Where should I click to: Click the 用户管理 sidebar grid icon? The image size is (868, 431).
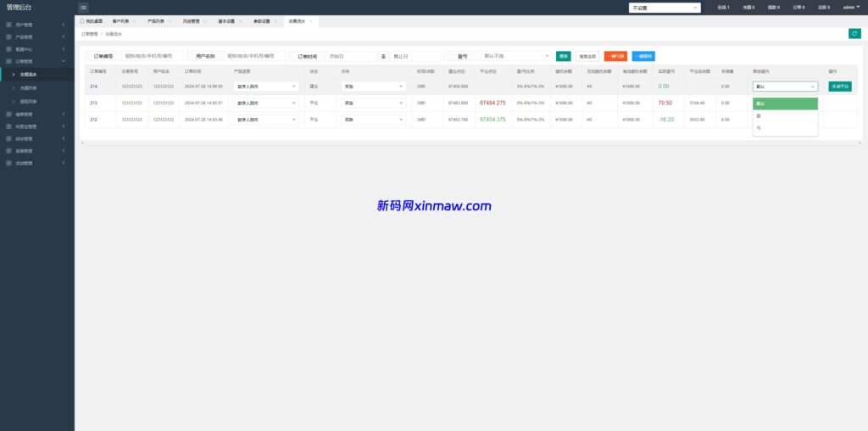coord(8,24)
